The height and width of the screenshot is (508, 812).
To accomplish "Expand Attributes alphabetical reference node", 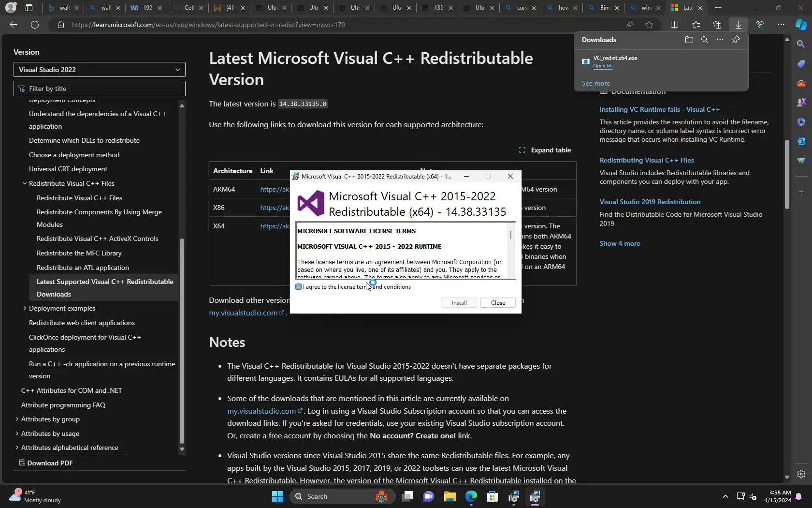I will (x=17, y=448).
